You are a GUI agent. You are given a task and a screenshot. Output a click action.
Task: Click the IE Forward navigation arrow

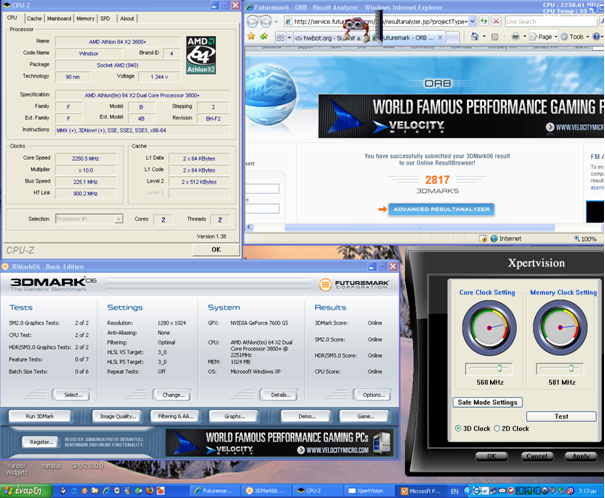tap(266, 22)
